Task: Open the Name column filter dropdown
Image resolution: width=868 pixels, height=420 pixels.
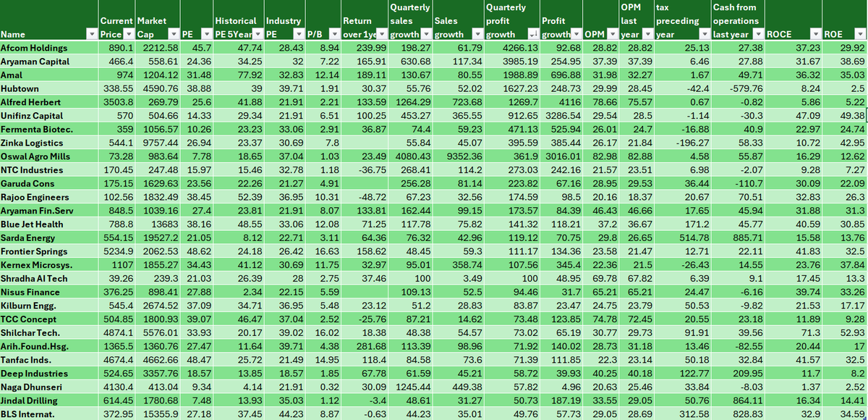Action: [91, 34]
